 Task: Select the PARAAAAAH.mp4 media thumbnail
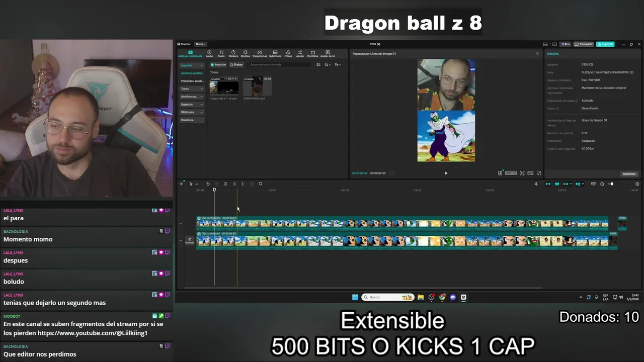click(257, 86)
